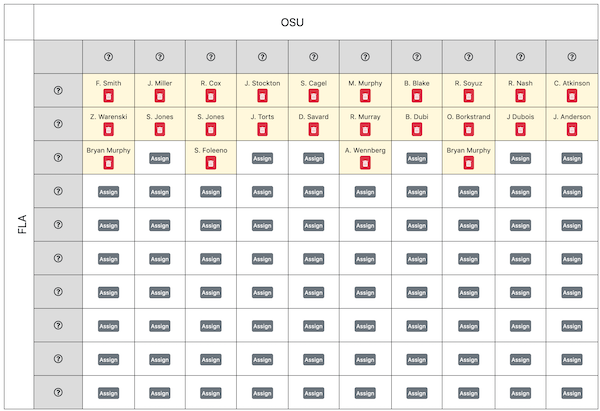The image size is (600, 411).
Task: Select the OSU team header
Action: click(292, 22)
